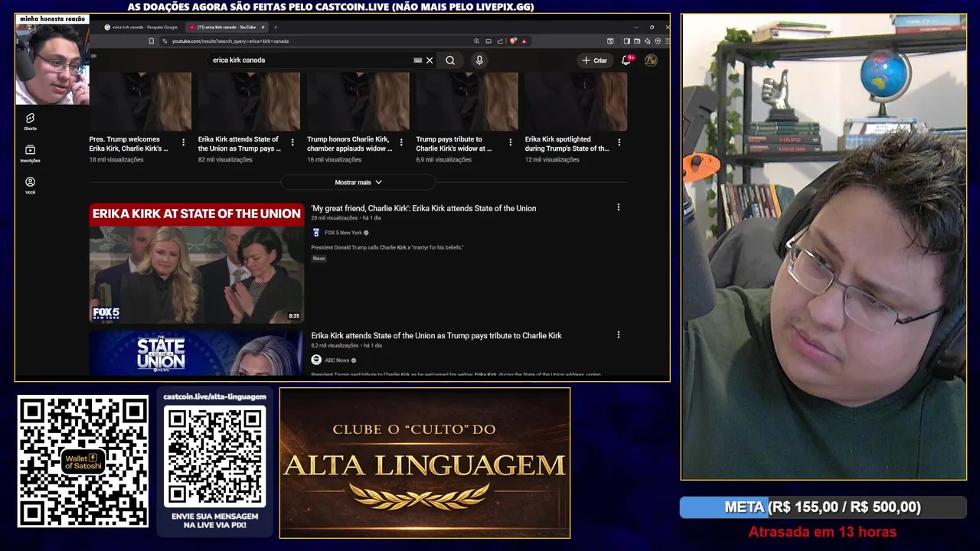This screenshot has height=551, width=980.
Task: Click the Alta Linguagem club banner
Action: coord(425,462)
